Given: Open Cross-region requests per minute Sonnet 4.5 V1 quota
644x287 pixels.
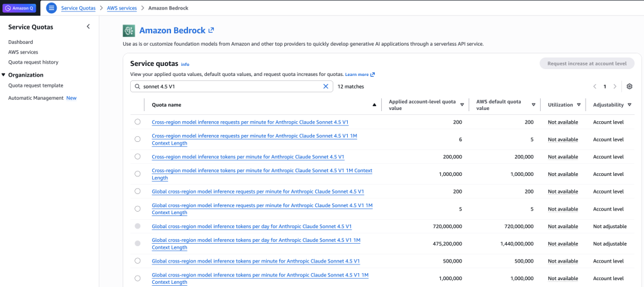Looking at the screenshot, I should pos(250,122).
